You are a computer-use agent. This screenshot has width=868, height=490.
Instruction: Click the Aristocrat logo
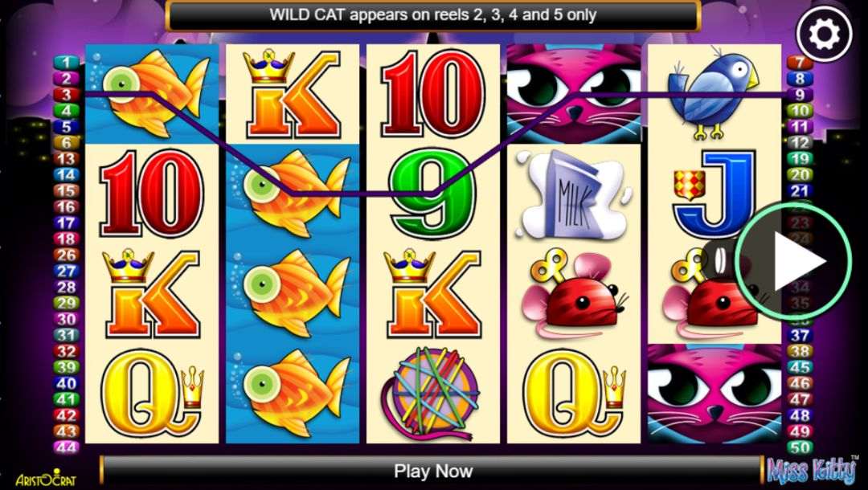(45, 477)
